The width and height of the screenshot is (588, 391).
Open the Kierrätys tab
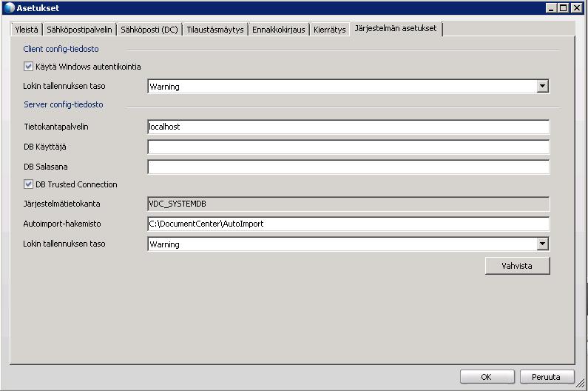tap(330, 30)
